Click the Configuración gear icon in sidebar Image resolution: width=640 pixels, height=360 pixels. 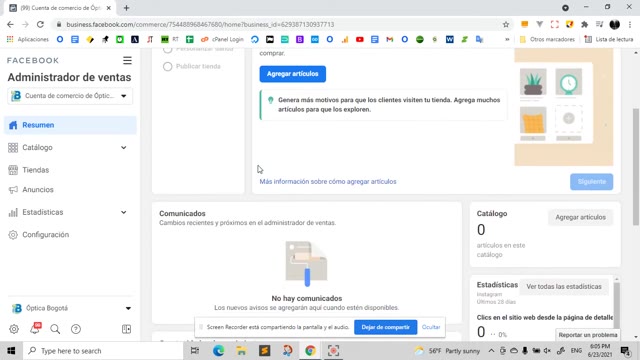(13, 235)
